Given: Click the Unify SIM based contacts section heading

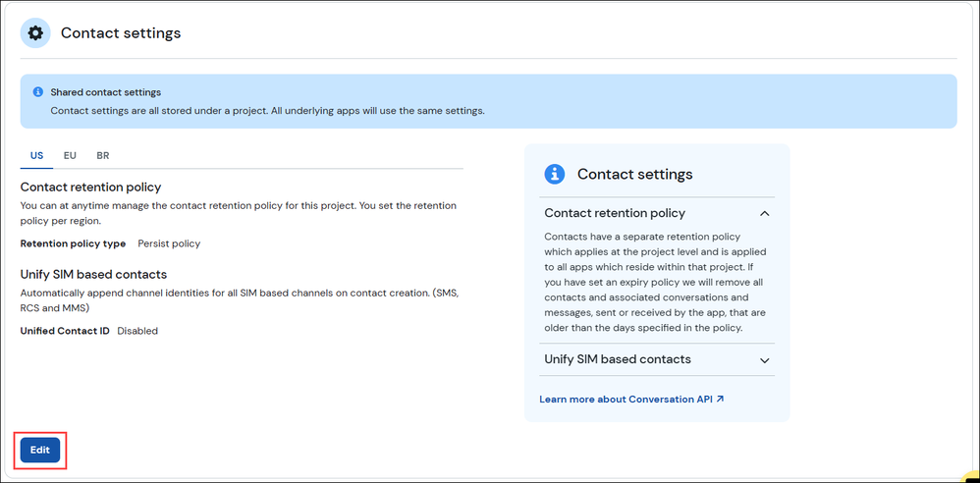Looking at the screenshot, I should [x=93, y=274].
